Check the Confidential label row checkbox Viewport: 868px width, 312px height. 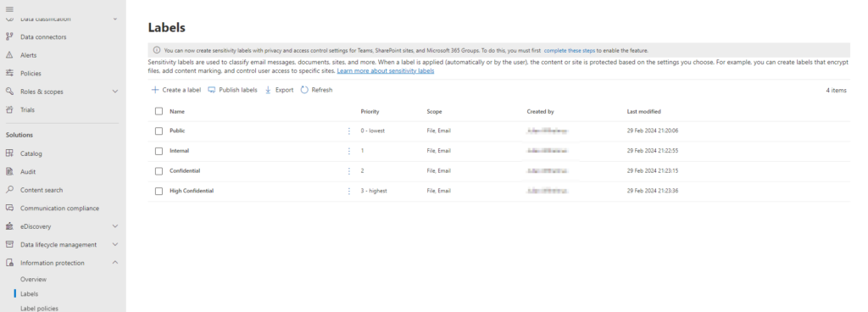pos(159,171)
